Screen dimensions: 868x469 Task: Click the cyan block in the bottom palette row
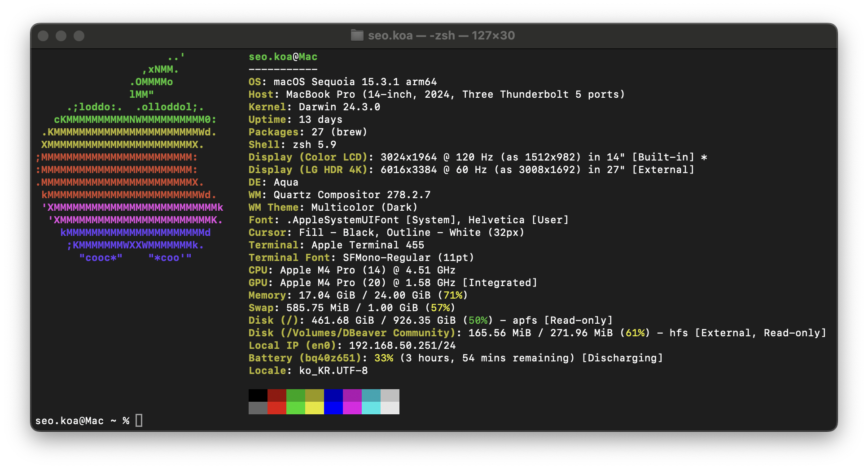pos(371,408)
